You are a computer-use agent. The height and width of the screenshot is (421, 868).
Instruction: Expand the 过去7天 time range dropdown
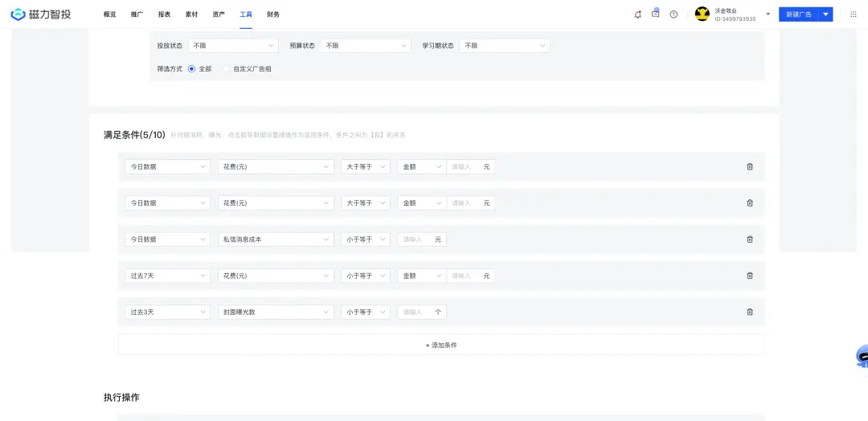coord(167,276)
